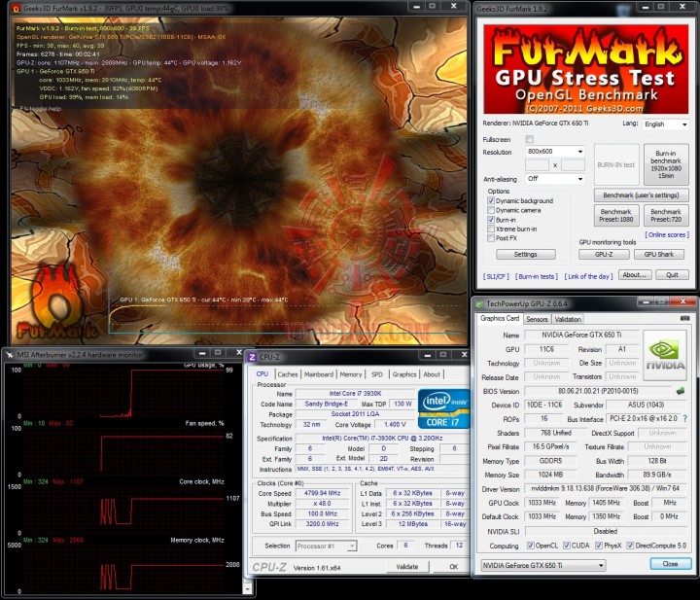Launch GPU-Z from FurMark monitoring tools
This screenshot has width=700, height=600.
pos(604,255)
